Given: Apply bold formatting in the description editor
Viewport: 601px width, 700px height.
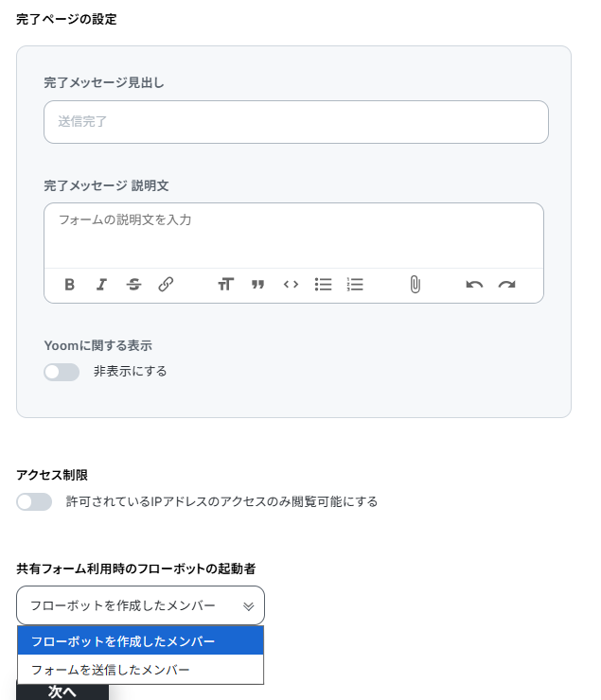Looking at the screenshot, I should click(70, 285).
